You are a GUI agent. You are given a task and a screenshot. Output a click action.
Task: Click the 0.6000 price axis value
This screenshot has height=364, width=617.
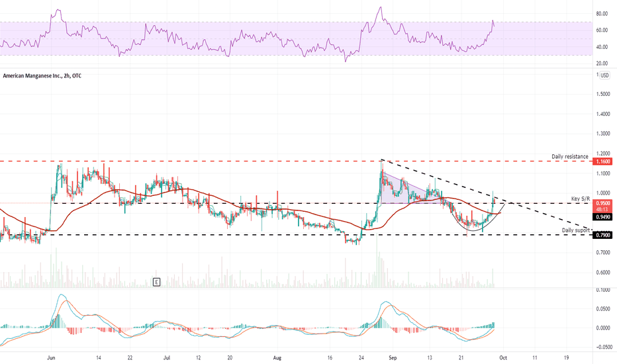point(603,272)
